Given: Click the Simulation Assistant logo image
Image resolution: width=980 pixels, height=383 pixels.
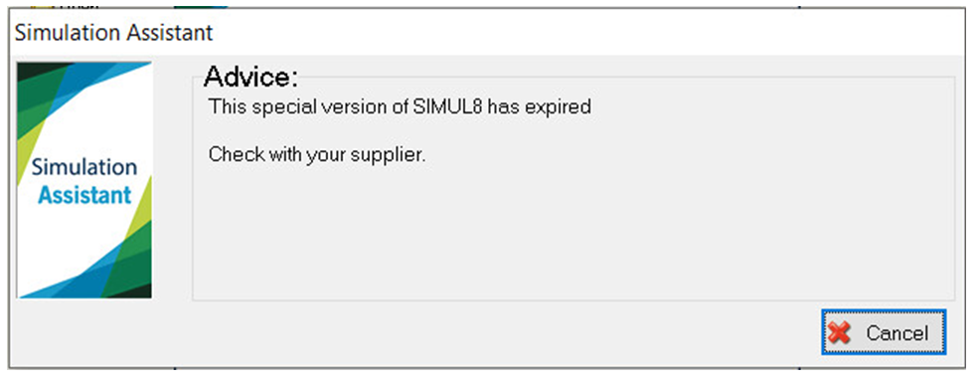Looking at the screenshot, I should point(84,180).
